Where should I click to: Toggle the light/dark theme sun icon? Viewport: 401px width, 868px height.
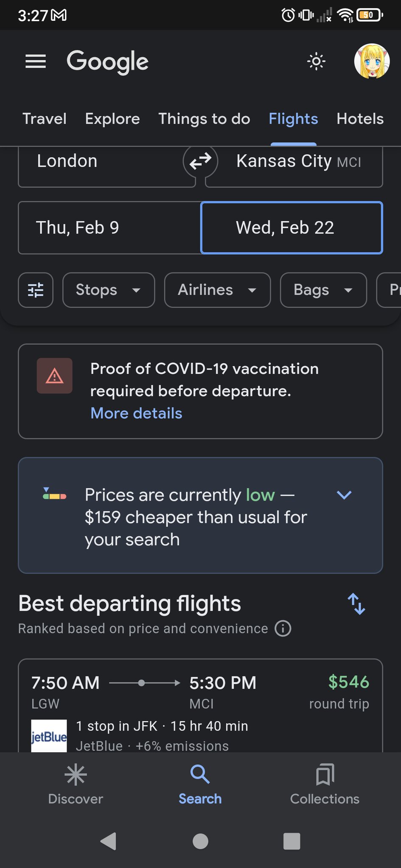click(x=316, y=62)
